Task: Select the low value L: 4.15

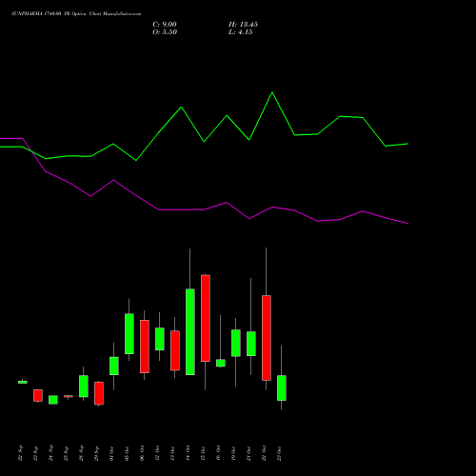Action: [x=241, y=32]
